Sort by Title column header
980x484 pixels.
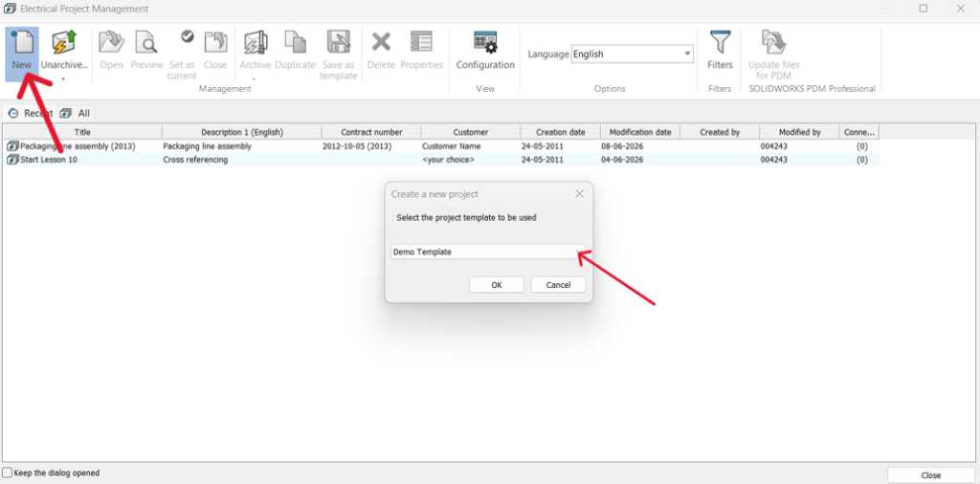[82, 132]
